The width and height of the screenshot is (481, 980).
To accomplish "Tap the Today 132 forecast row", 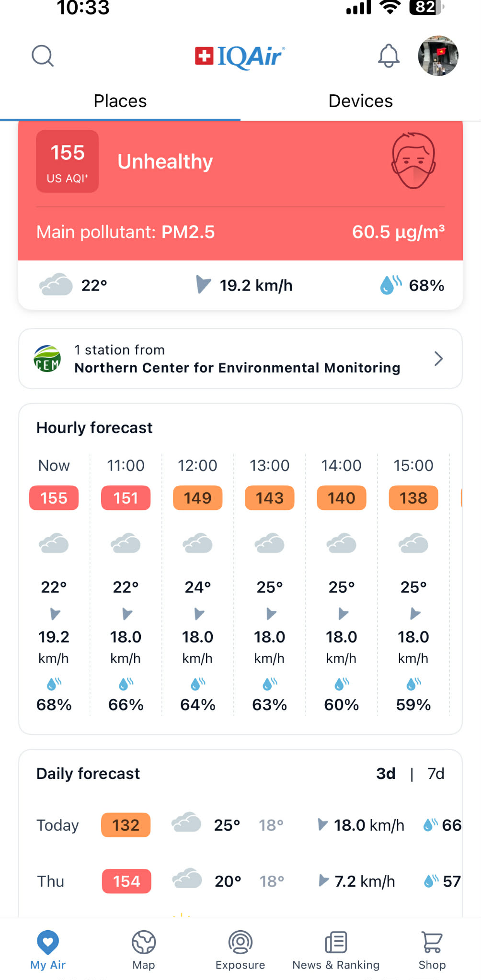I will click(x=126, y=825).
